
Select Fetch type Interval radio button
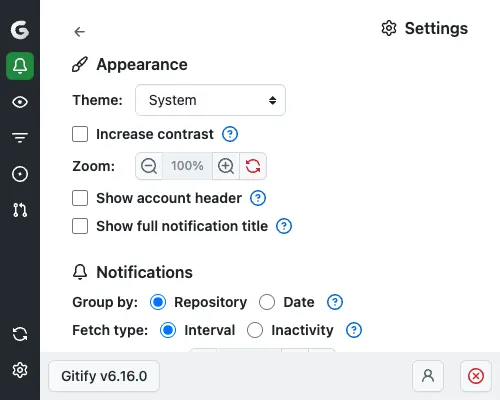click(x=168, y=330)
